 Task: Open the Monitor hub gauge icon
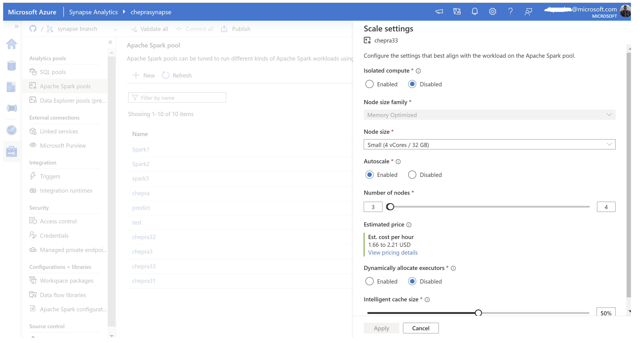[12, 130]
